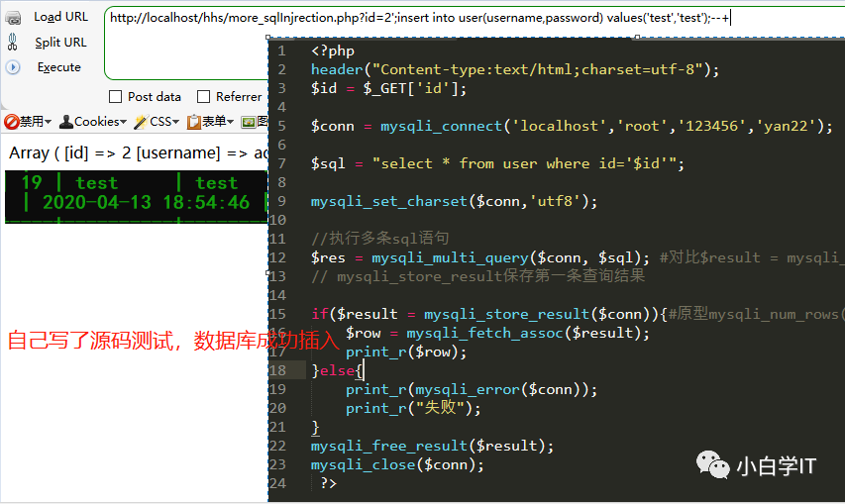Click the 'test' username cell in terminal output
845x504 pixels.
(x=97, y=183)
